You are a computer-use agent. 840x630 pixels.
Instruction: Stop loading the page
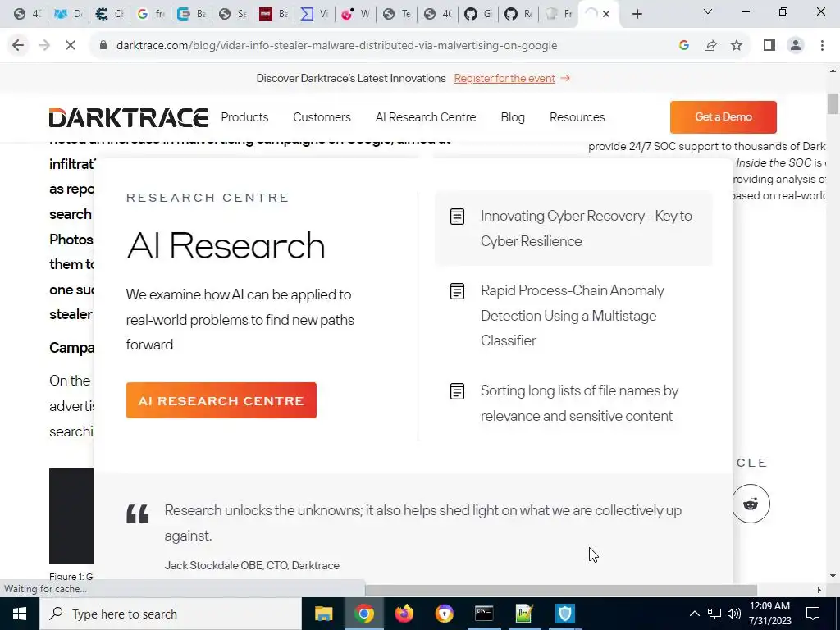(71, 46)
